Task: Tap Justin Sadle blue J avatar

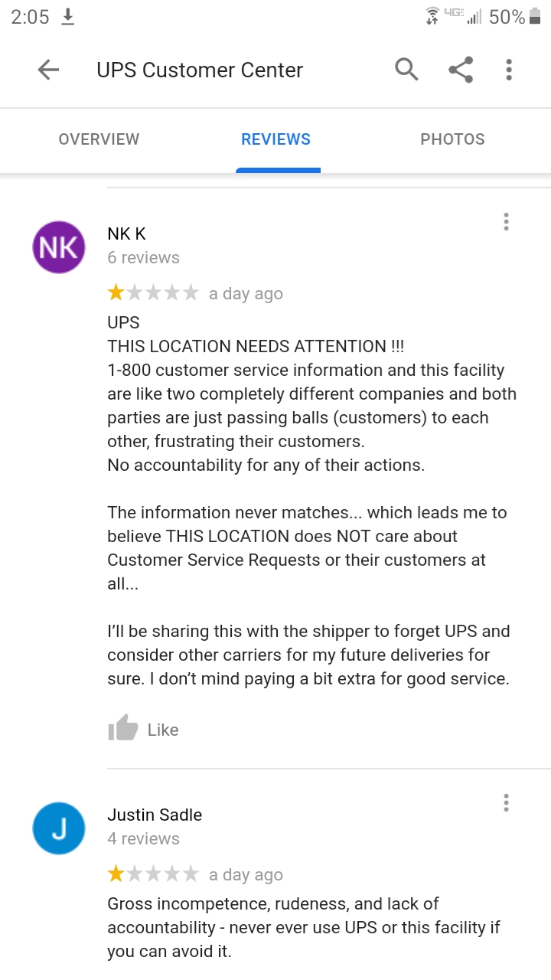Action: [x=58, y=828]
